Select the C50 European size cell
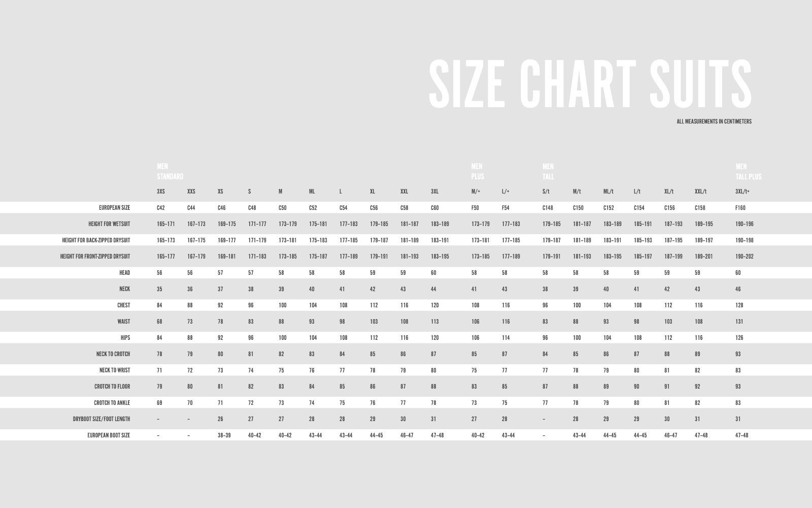The height and width of the screenshot is (508, 812). tap(283, 208)
